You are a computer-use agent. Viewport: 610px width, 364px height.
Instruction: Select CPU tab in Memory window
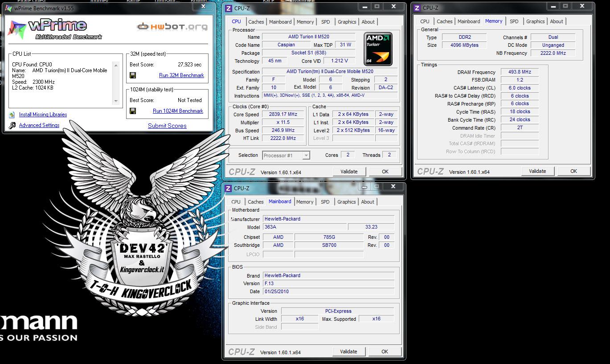coord(425,21)
